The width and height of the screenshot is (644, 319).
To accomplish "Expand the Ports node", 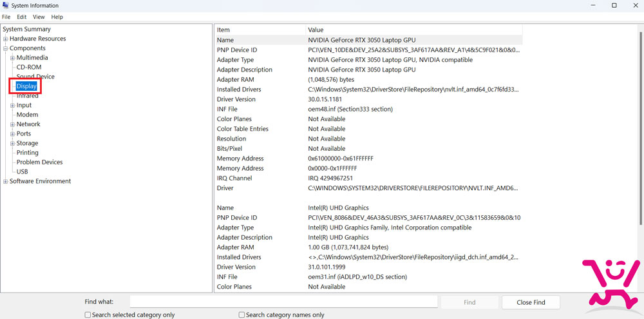I will [13, 134].
